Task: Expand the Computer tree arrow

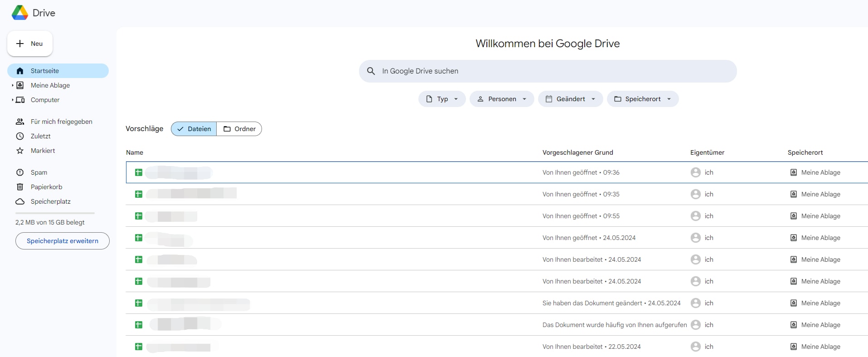Action: point(12,100)
